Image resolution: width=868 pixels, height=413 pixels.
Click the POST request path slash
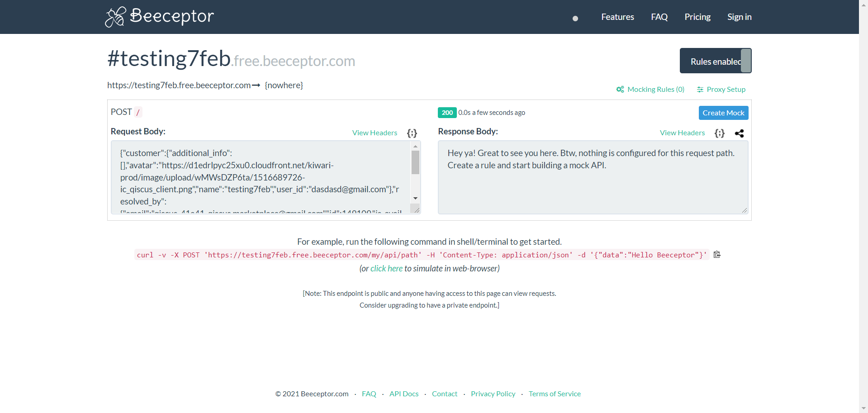pyautogui.click(x=138, y=112)
